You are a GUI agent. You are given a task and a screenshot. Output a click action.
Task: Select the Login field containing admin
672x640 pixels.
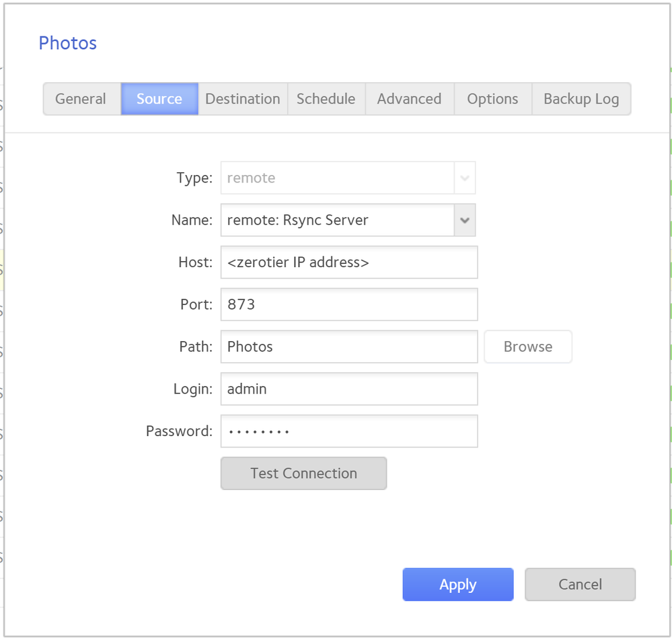[x=348, y=389]
